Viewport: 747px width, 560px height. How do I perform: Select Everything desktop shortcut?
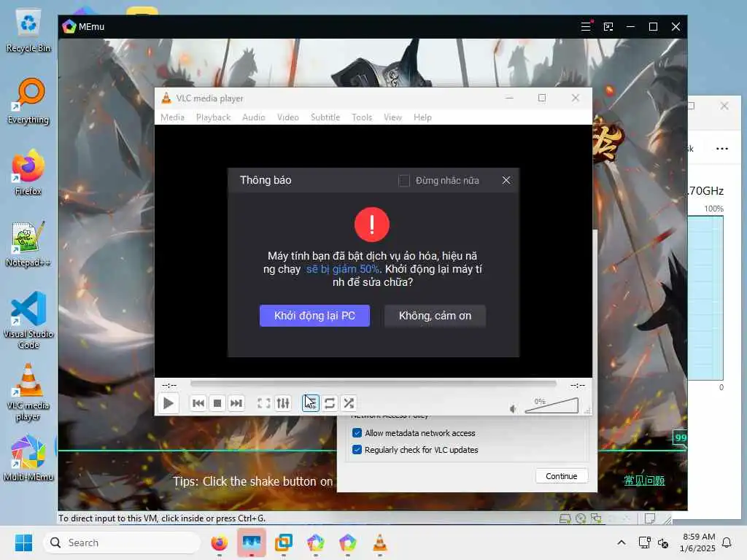coord(28,101)
